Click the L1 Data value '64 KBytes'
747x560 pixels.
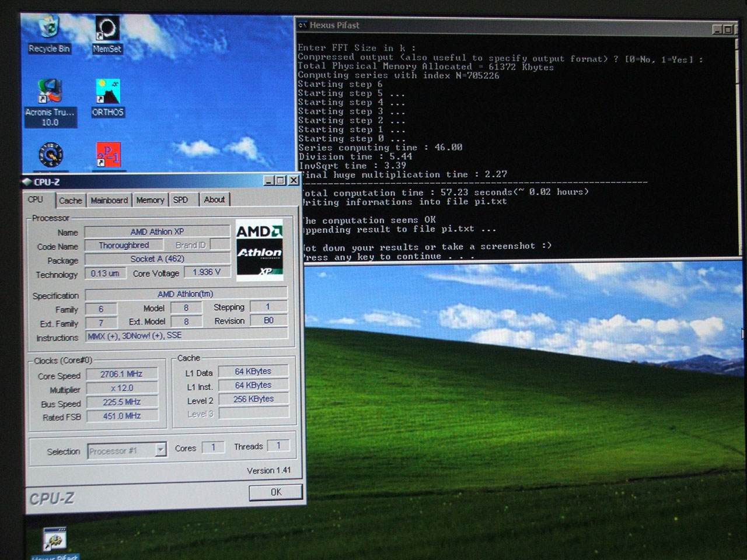(253, 371)
